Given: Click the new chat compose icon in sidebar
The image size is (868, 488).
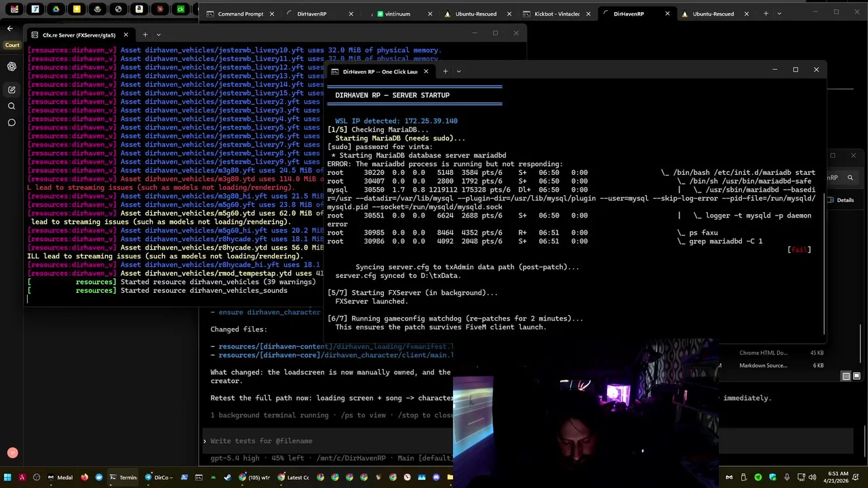Looking at the screenshot, I should [12, 89].
